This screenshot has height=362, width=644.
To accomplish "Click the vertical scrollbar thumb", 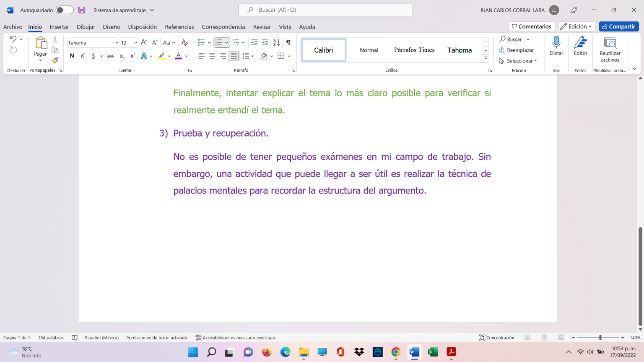I will tap(640, 277).
